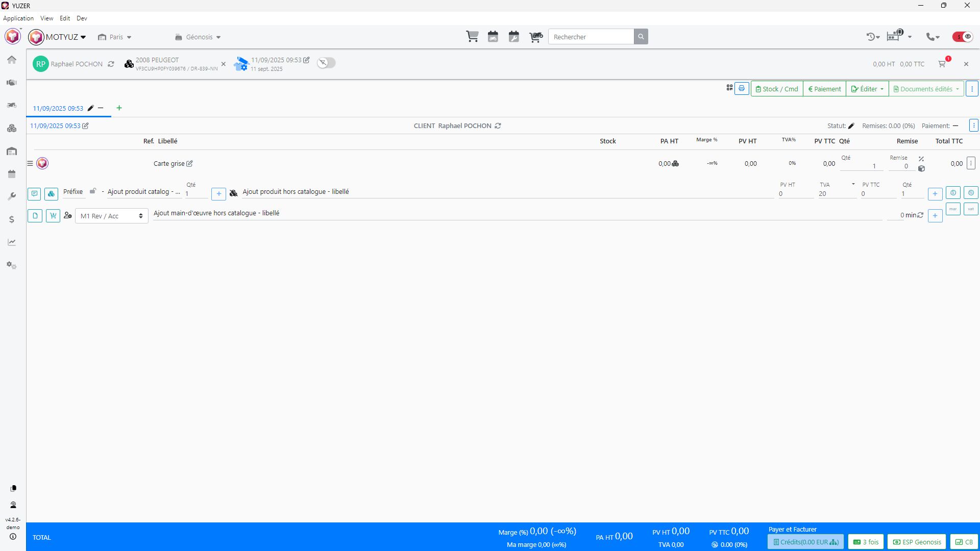Image resolution: width=980 pixels, height=551 pixels.
Task: Toggle the red eye visibility switch
Action: (x=963, y=37)
